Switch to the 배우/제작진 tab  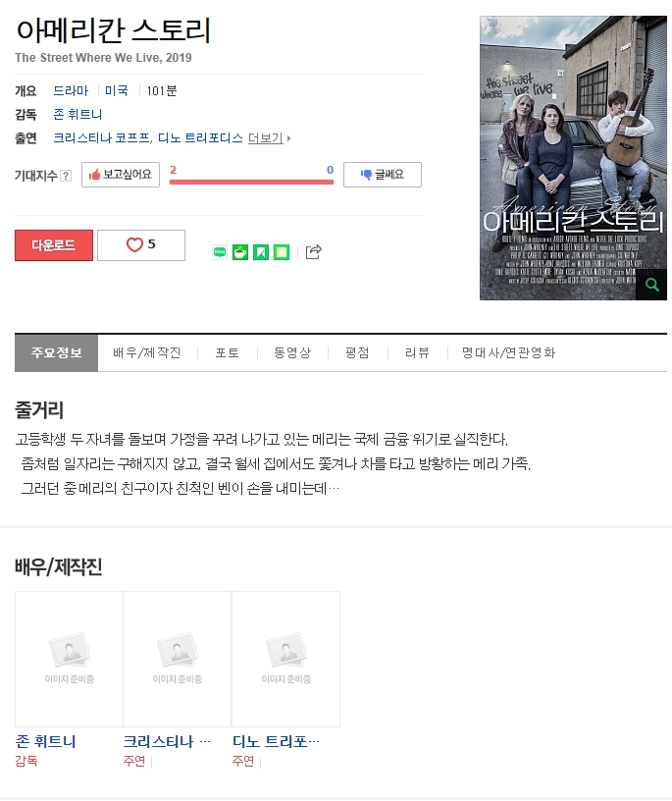pos(146,352)
